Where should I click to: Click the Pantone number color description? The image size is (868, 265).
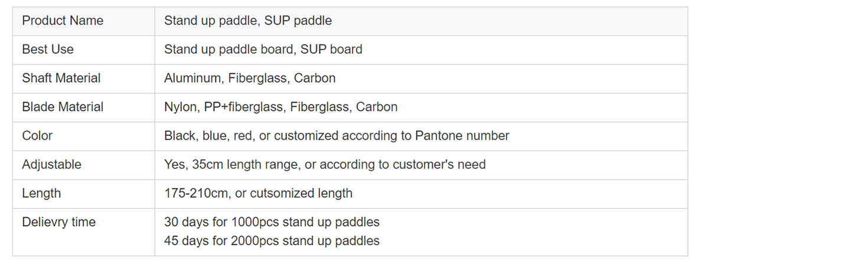337,136
